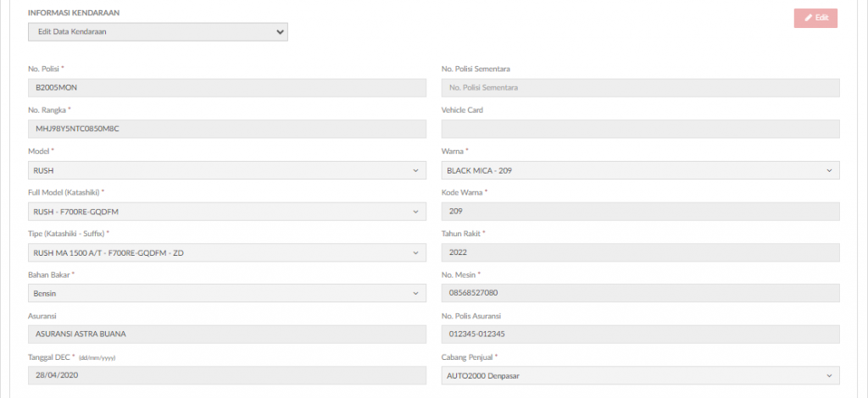Viewport: 868px width, 398px height.
Task: Click the chevron arrow in Warna dropdown
Action: click(x=829, y=171)
